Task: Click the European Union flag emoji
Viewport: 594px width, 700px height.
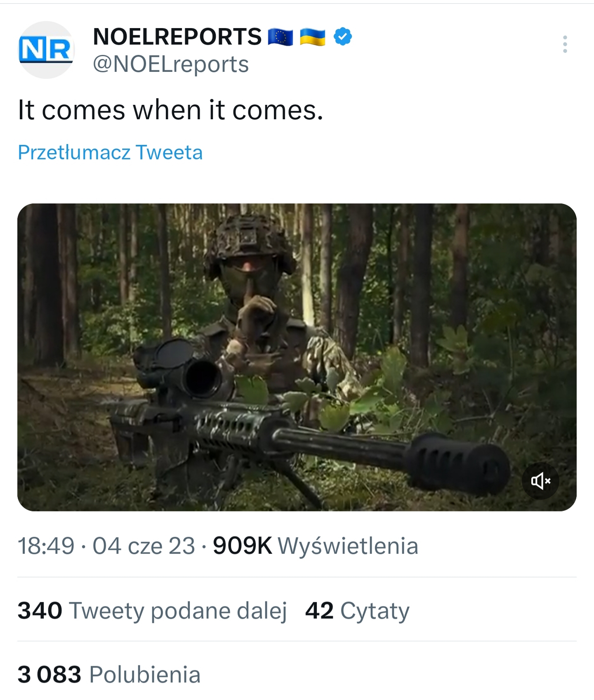Action: [280, 37]
